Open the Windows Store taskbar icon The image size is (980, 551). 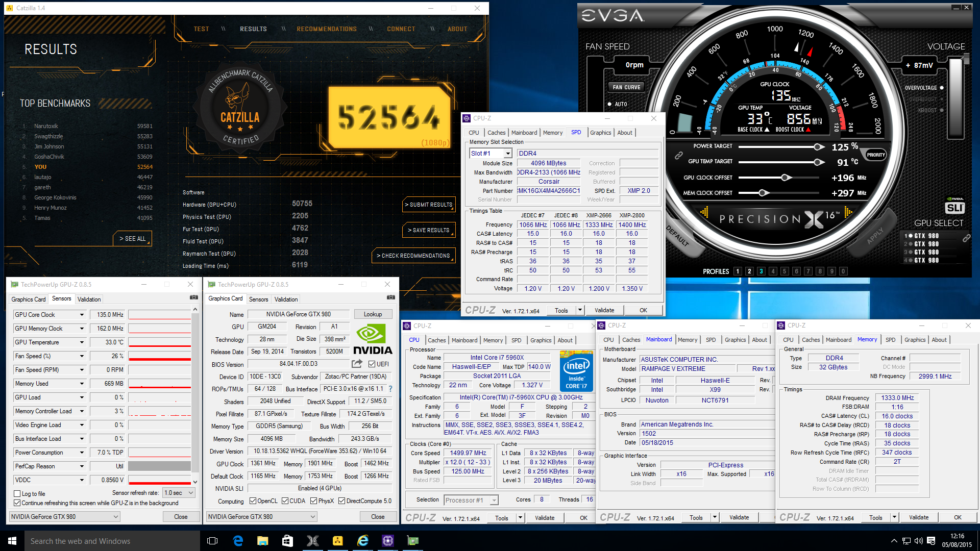coord(287,541)
